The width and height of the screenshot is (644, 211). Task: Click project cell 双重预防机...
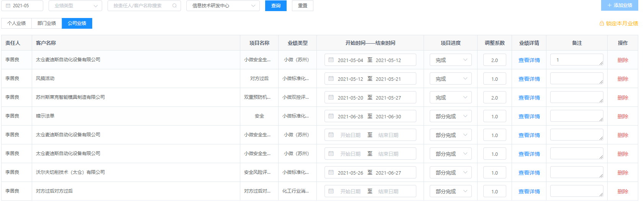point(257,97)
